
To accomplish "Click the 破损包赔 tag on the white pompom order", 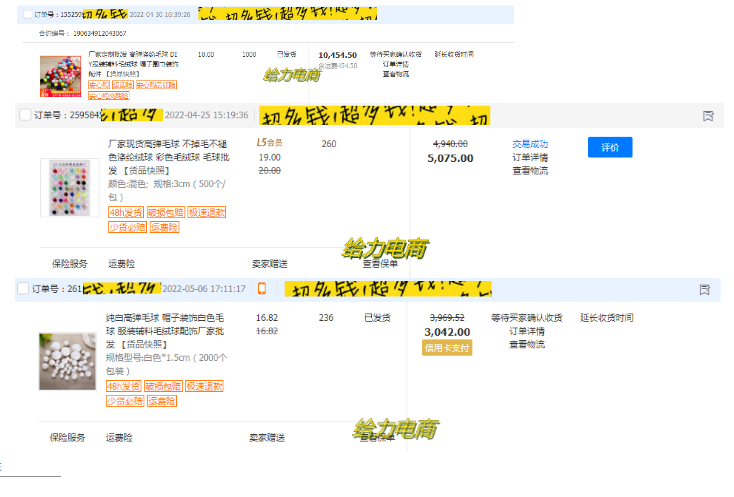I will (164, 386).
